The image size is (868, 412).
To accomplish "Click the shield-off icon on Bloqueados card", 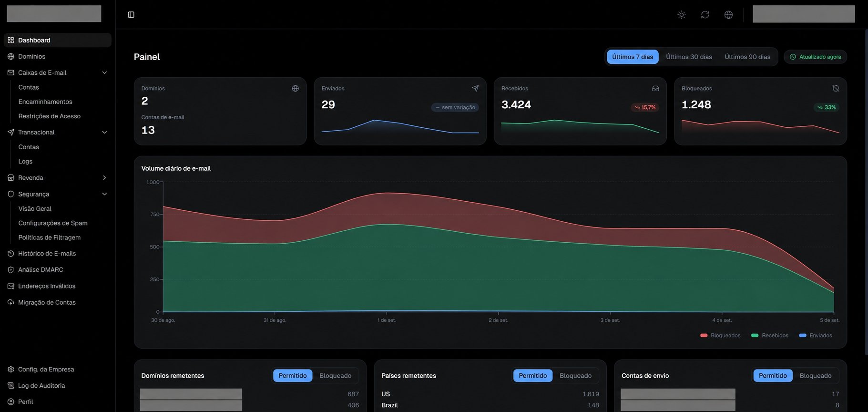I will tap(836, 88).
